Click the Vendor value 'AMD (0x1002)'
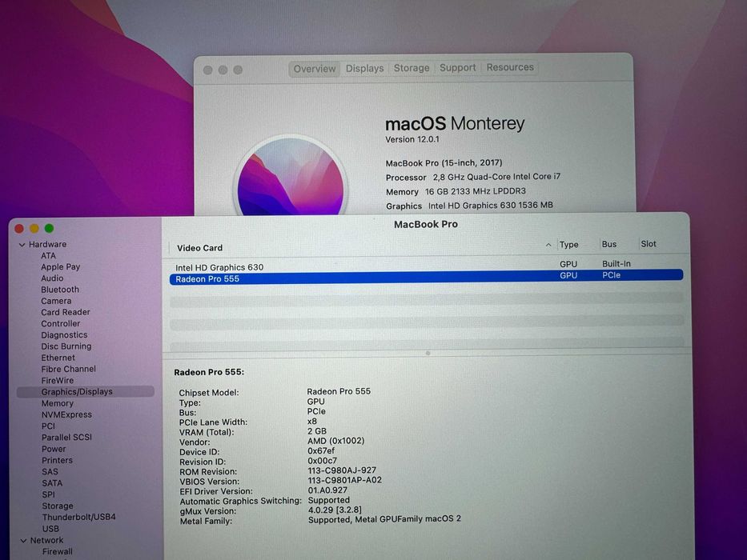Screen dimensions: 747x560 tap(335, 441)
